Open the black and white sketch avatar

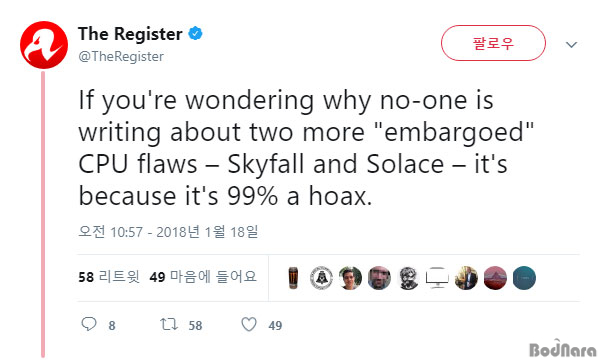pos(408,278)
